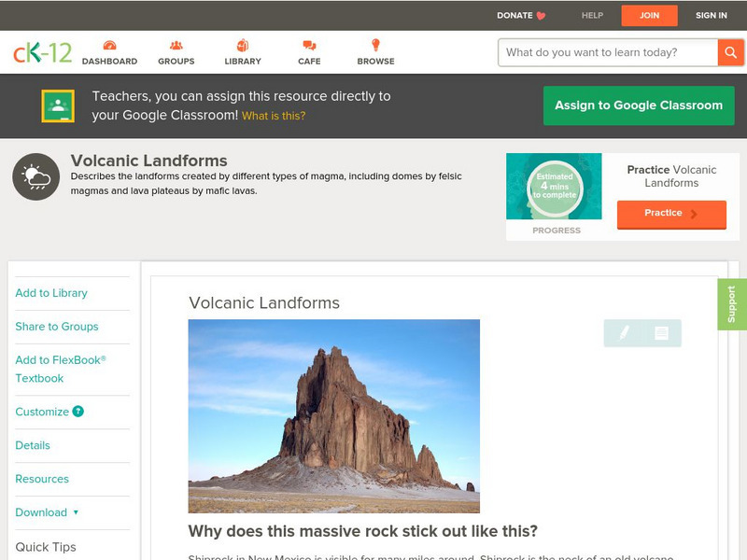
Task: Open the Library backpack icon
Action: (x=243, y=45)
